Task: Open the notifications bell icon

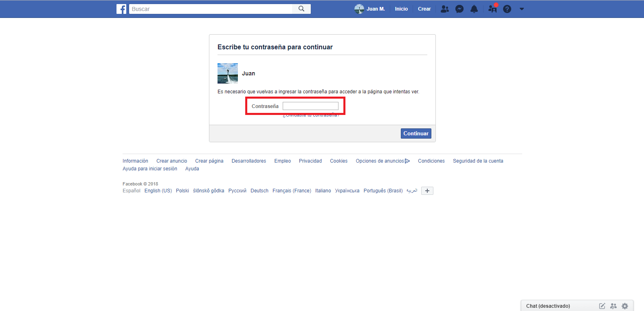Action: tap(474, 9)
